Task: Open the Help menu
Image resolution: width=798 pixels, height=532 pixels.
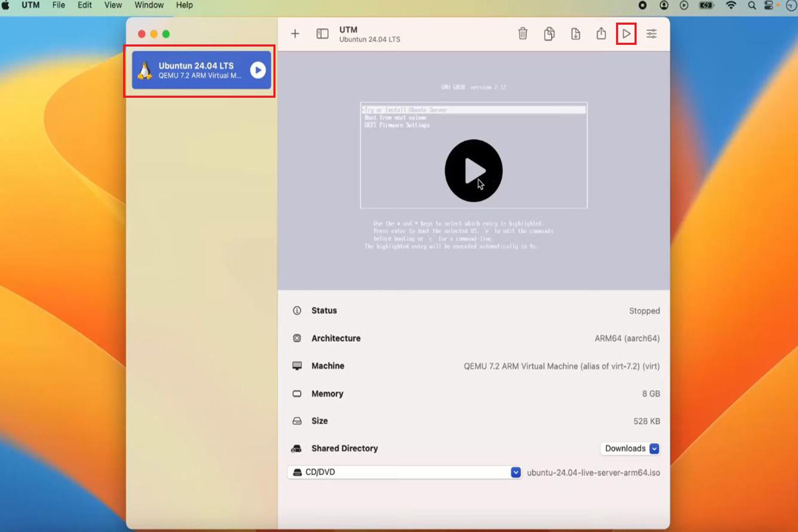Action: pyautogui.click(x=184, y=5)
